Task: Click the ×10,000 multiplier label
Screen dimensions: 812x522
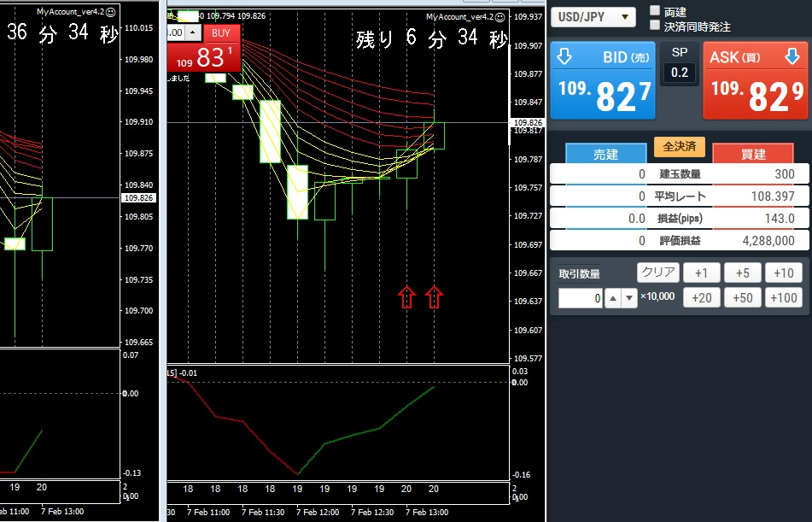Action: pyautogui.click(x=657, y=296)
